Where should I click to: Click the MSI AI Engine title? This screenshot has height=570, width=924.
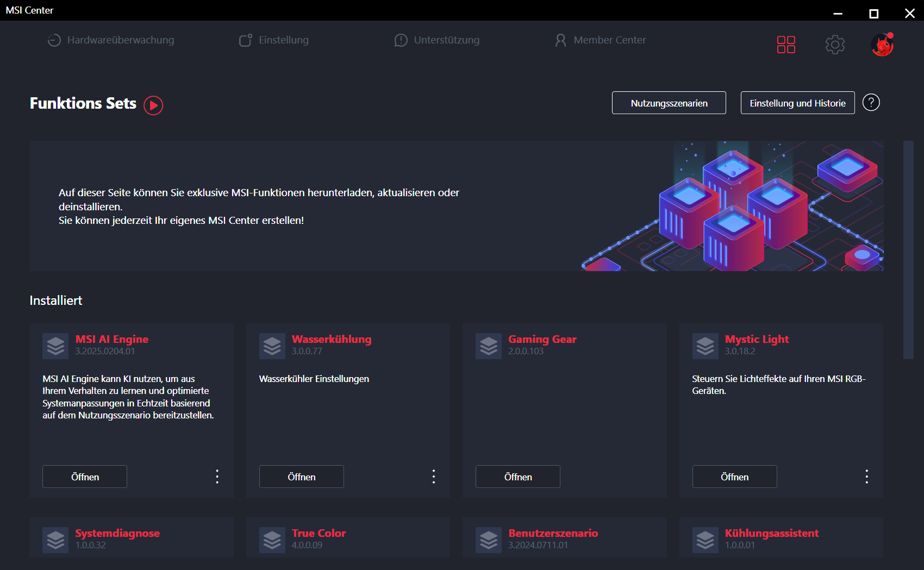click(111, 339)
